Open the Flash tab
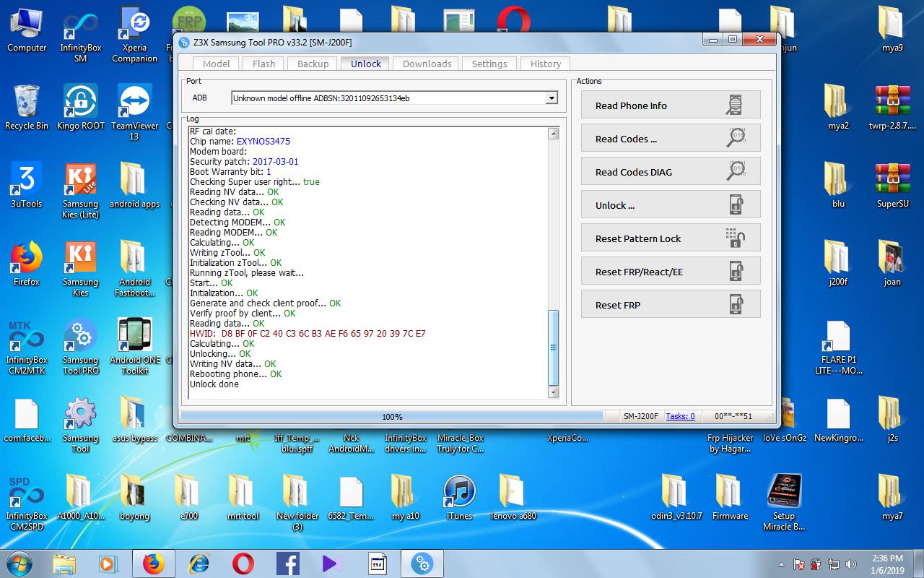Screen dimensions: 924x578 (x=263, y=64)
